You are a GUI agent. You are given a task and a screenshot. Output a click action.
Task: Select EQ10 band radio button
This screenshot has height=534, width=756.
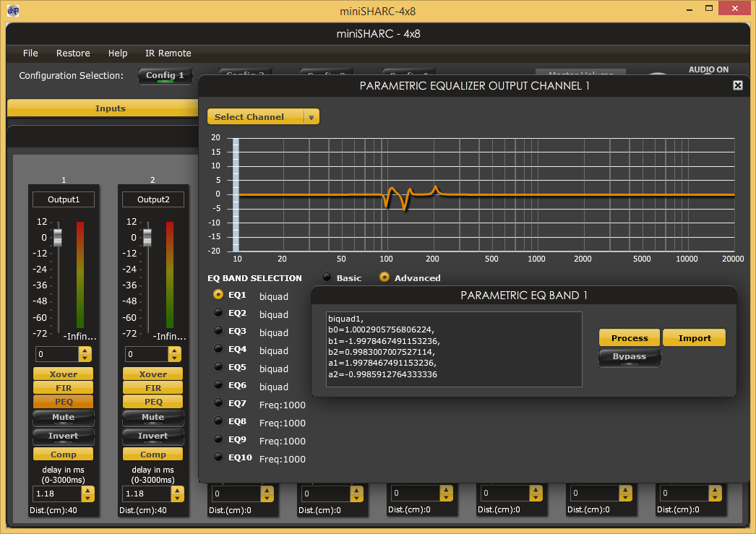(x=218, y=457)
